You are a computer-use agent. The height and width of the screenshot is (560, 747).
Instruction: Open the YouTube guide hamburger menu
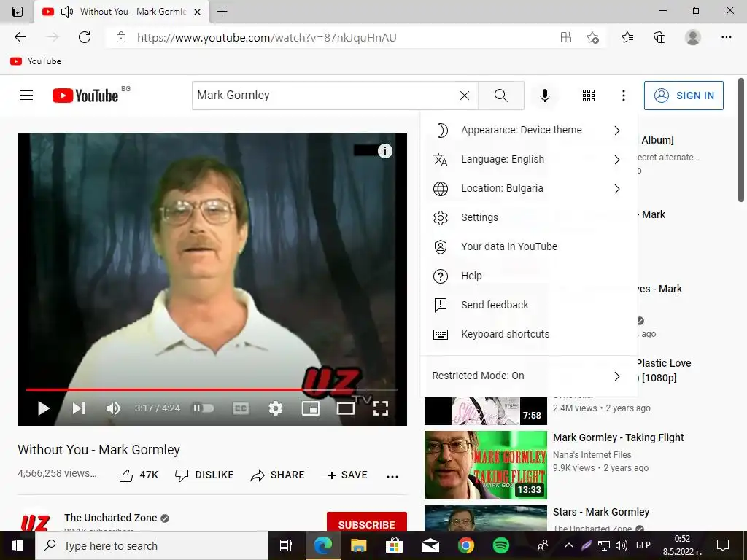(x=26, y=96)
